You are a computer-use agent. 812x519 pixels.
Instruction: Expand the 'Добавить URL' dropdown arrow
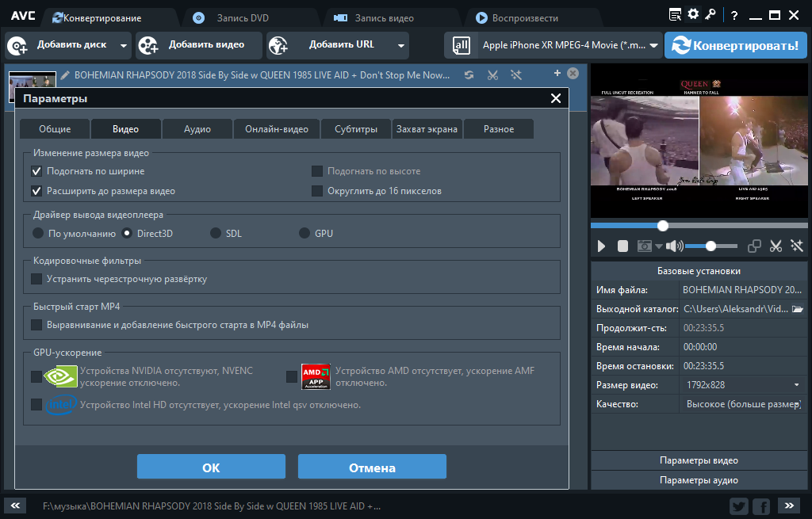[x=400, y=45]
